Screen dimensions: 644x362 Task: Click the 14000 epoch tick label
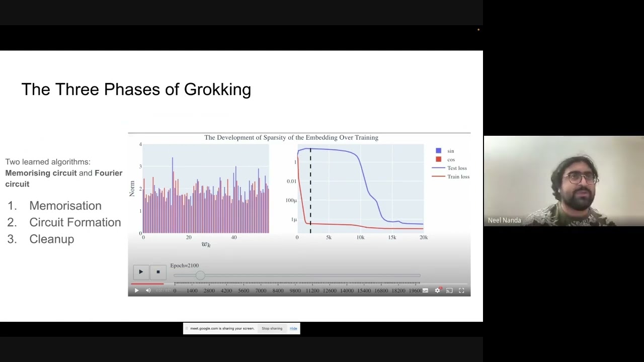pos(347,291)
